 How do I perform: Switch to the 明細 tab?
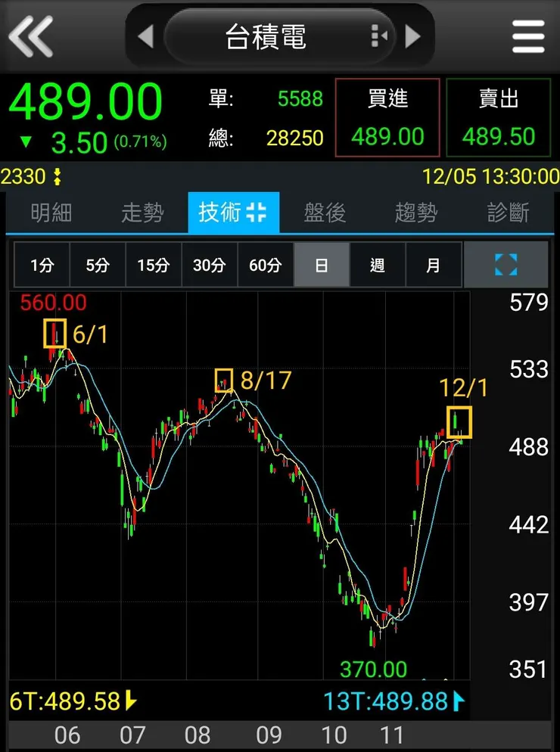51,213
